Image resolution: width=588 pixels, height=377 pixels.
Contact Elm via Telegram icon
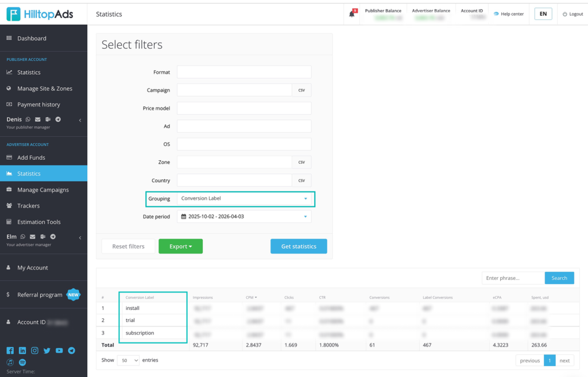[x=53, y=237]
